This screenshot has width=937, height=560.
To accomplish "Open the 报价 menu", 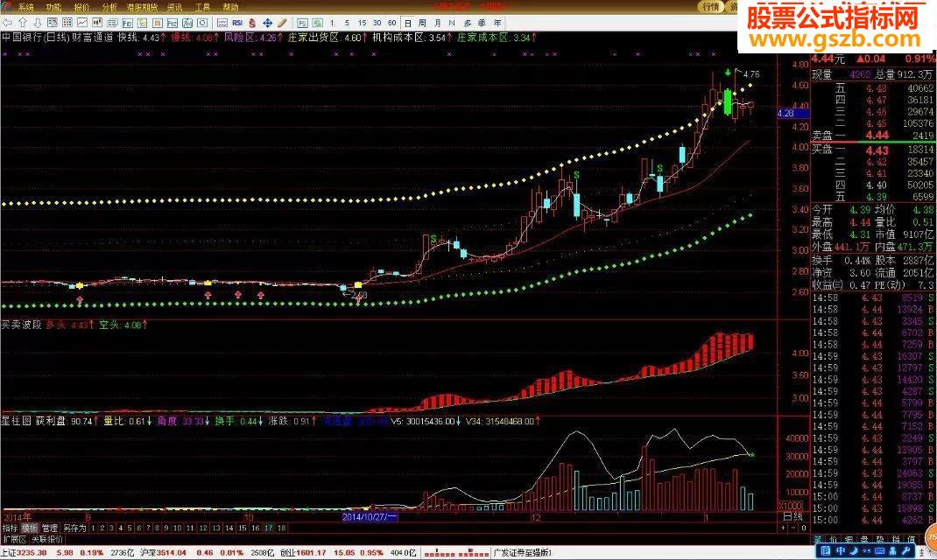I will click(81, 7).
